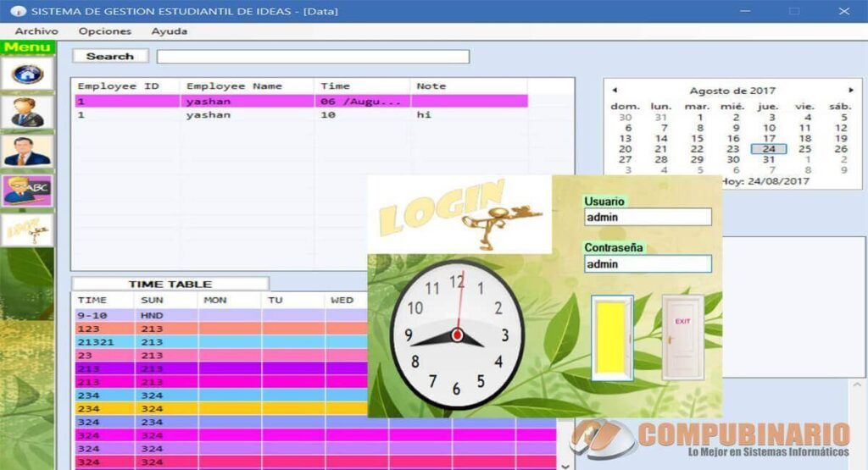Open the businessman employee icon in sidebar
Viewport: 868px width, 470px height.
[x=27, y=151]
